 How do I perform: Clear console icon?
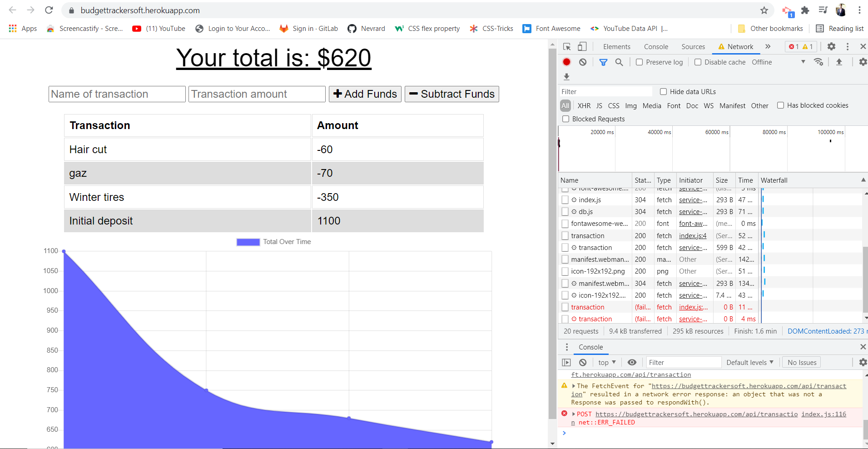583,362
